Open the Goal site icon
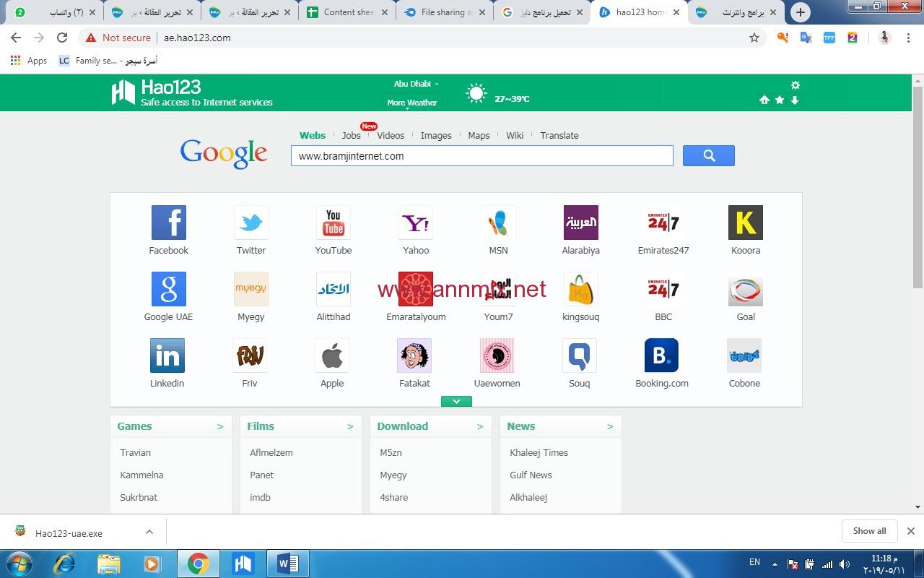Viewport: 924px width, 578px height. (746, 289)
